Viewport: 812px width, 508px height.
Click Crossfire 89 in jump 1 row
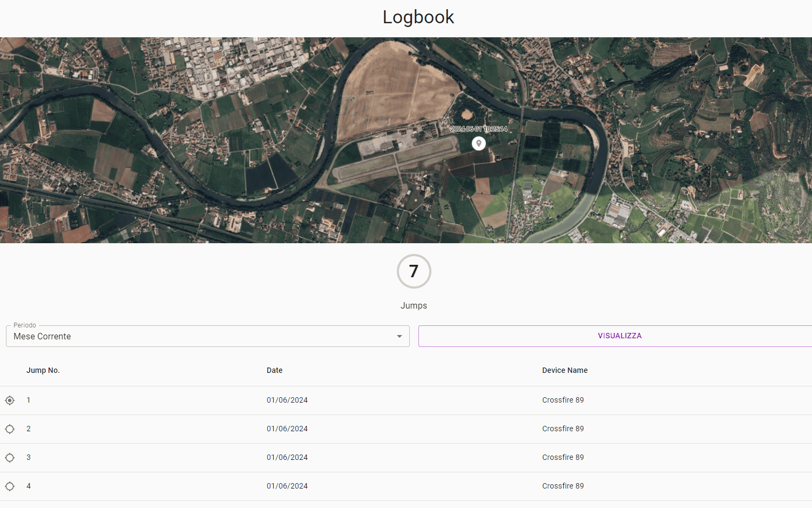point(563,400)
